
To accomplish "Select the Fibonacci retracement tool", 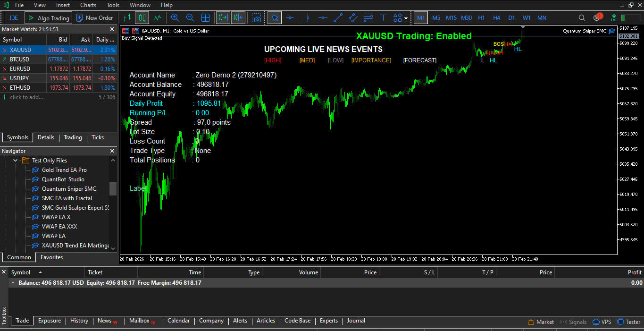I will tap(368, 18).
